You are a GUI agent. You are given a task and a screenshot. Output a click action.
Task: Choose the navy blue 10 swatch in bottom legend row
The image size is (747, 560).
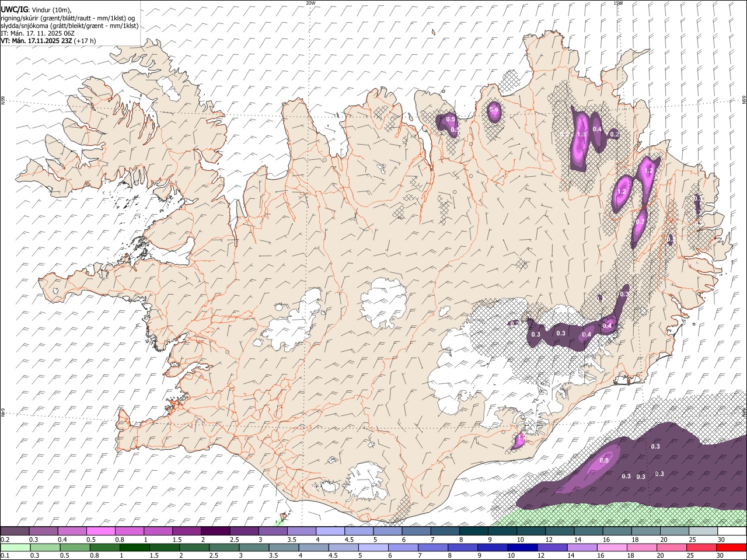(522, 548)
